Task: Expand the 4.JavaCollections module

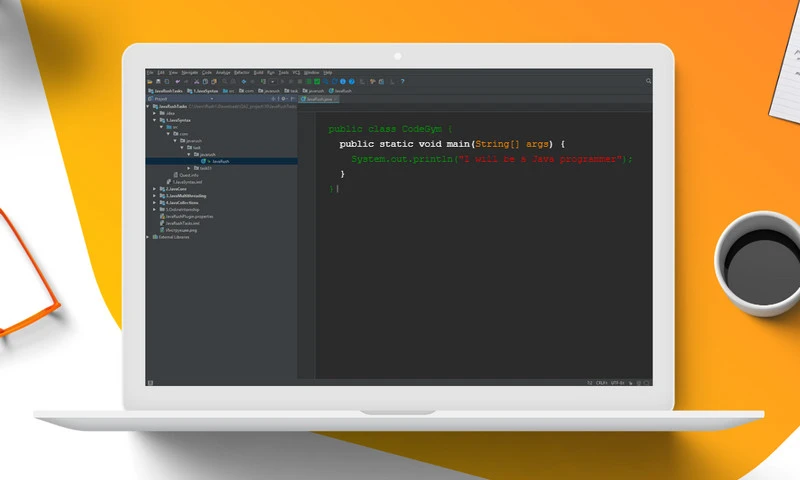Action: [x=155, y=203]
